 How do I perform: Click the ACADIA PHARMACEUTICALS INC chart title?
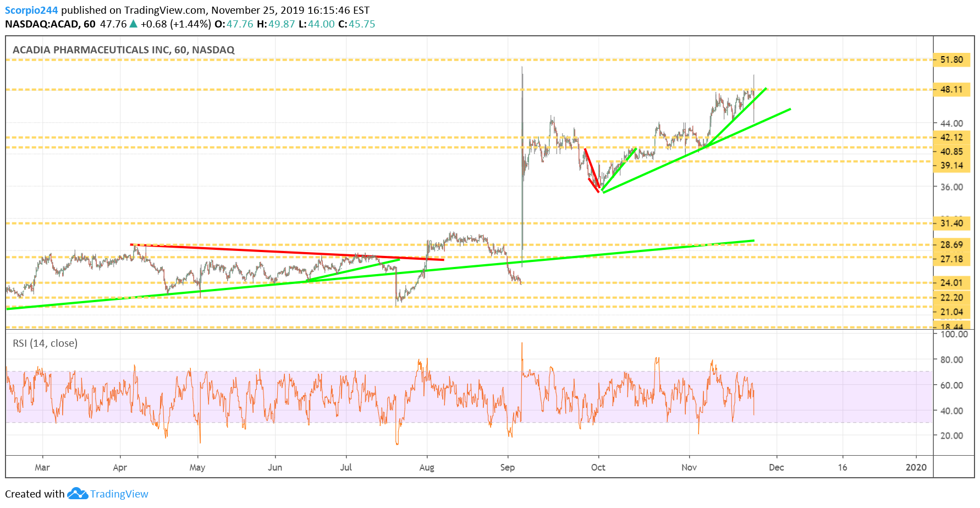[124, 50]
